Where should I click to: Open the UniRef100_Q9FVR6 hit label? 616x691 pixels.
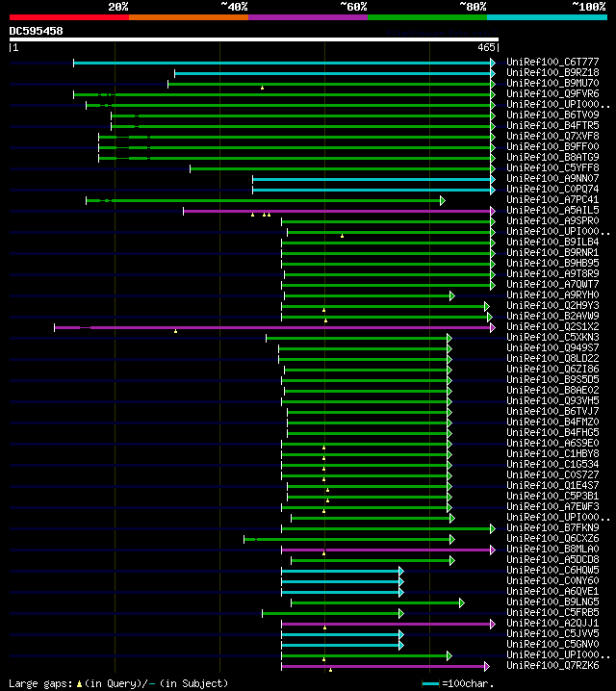tap(552, 93)
